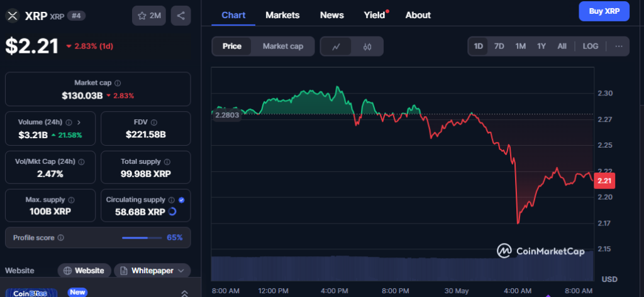Image resolution: width=644 pixels, height=297 pixels.
Task: Click the $2.21 main price
Action: tap(32, 46)
